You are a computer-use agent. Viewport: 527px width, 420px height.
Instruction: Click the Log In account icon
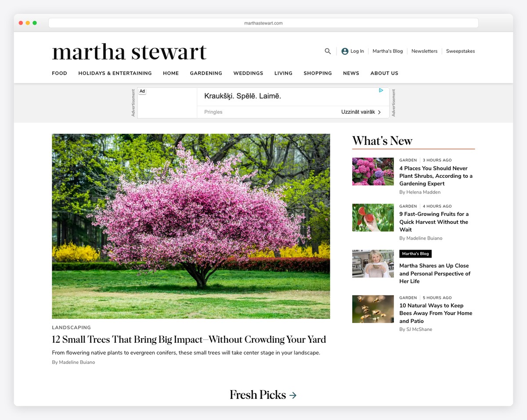click(x=344, y=51)
